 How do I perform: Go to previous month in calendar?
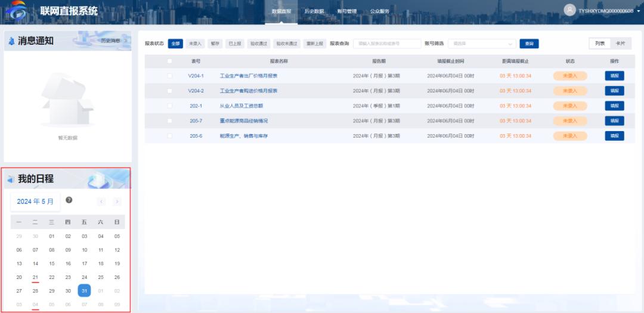click(x=101, y=202)
